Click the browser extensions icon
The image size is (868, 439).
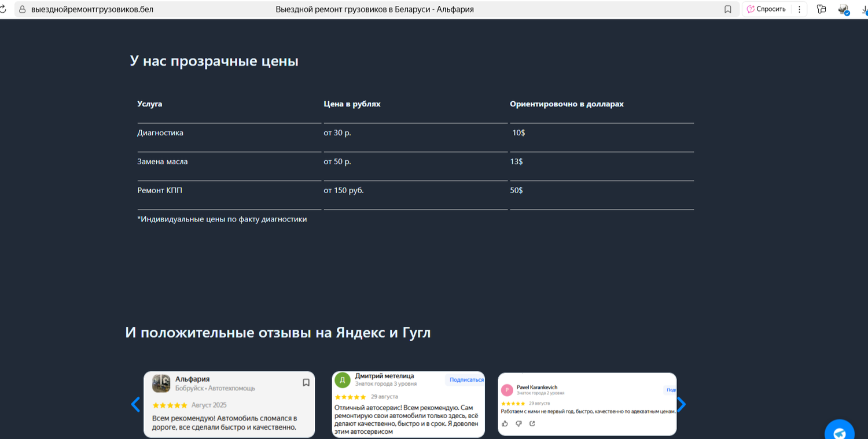pyautogui.click(x=821, y=9)
